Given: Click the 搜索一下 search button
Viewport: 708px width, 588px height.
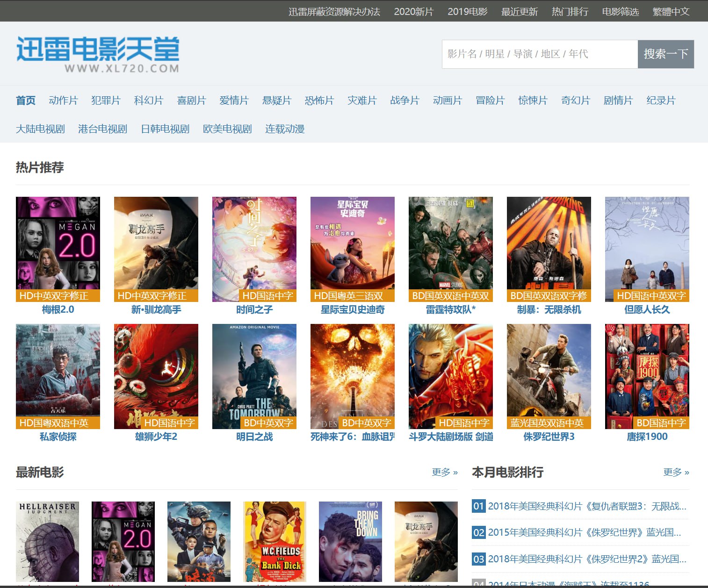Looking at the screenshot, I should tap(666, 54).
